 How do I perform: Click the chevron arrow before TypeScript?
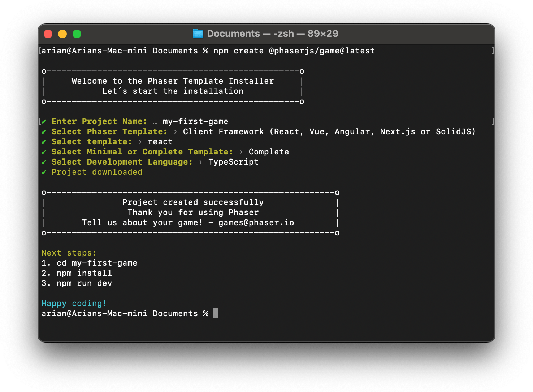pyautogui.click(x=201, y=162)
